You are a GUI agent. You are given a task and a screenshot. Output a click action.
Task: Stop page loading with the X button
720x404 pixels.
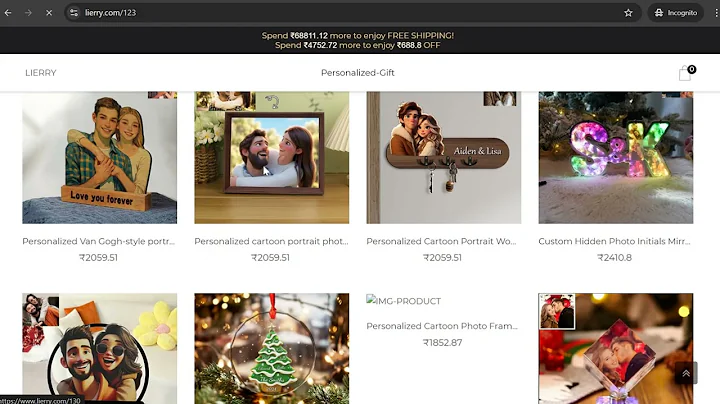click(49, 13)
